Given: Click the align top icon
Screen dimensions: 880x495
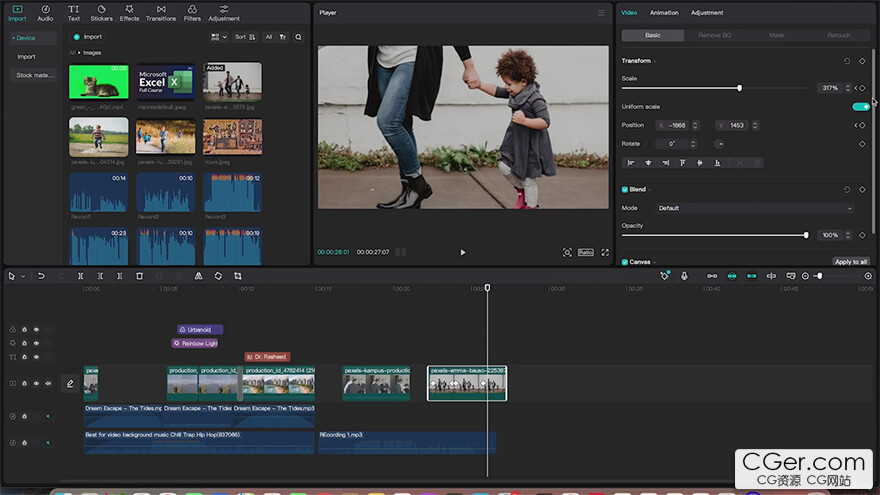Looking at the screenshot, I should (682, 163).
